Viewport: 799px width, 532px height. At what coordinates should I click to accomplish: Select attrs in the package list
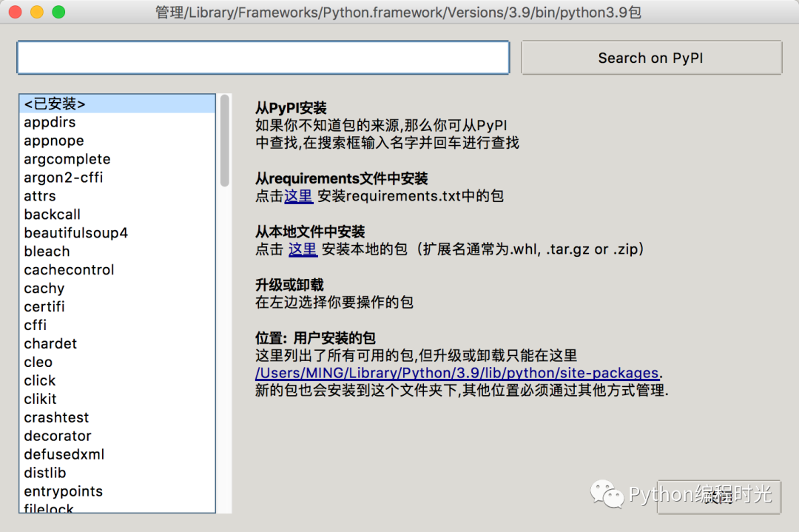tap(117, 196)
